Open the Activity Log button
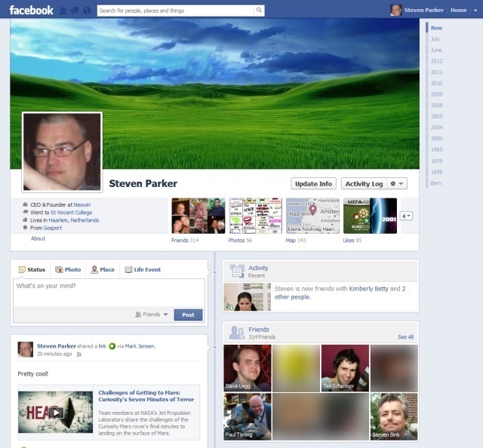The height and width of the screenshot is (448, 483). [364, 183]
